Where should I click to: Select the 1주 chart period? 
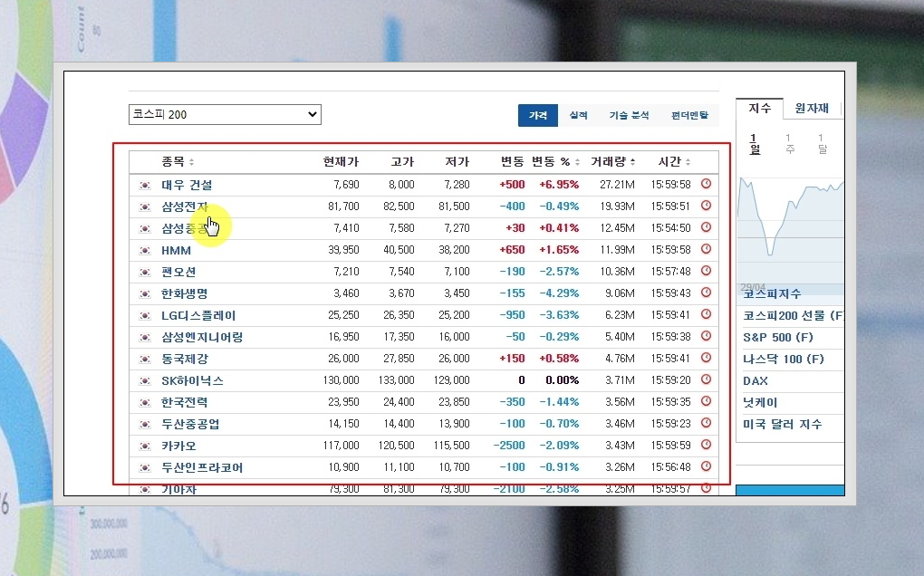tap(790, 144)
